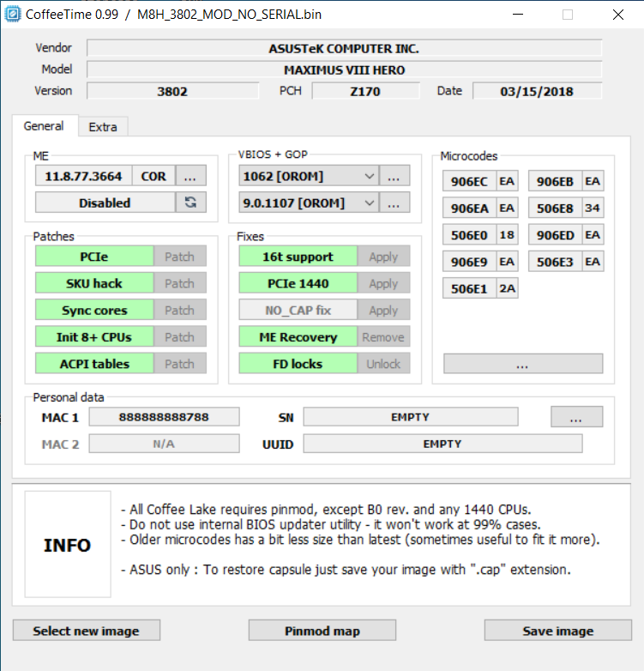Expand the GOP 9.0.1107 [OROM] dropdown
The width and height of the screenshot is (644, 671).
tap(309, 203)
